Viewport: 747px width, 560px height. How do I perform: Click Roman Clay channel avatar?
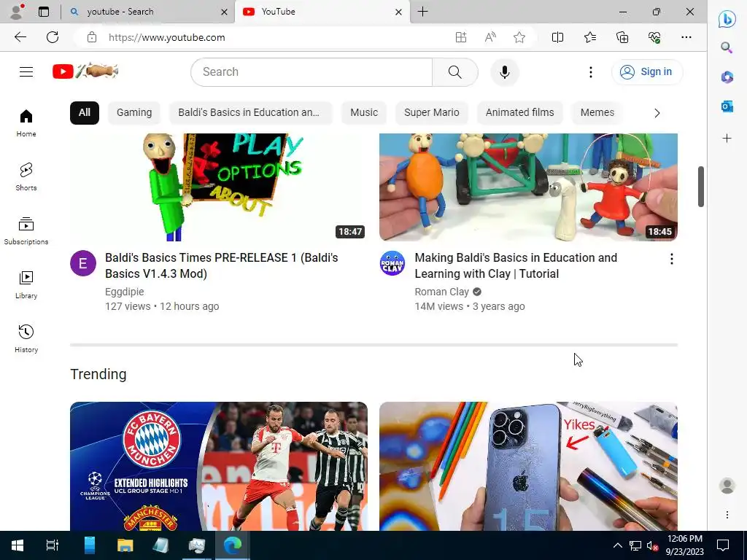tap(392, 263)
